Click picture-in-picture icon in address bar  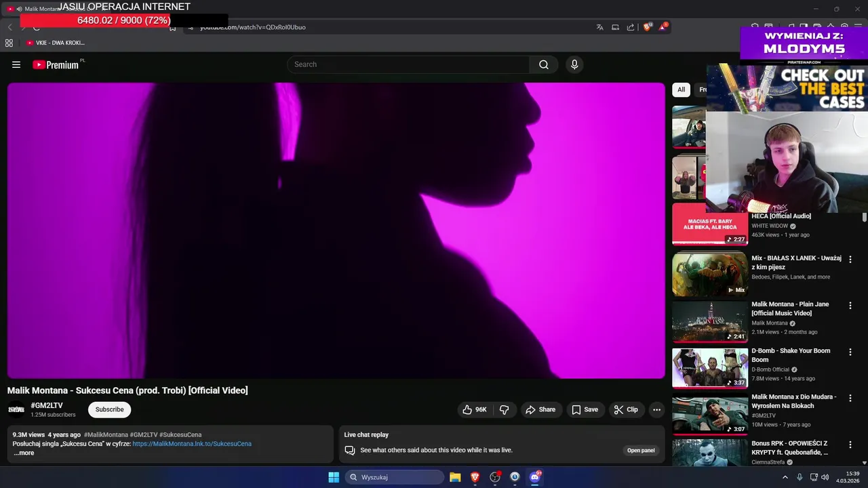615,27
